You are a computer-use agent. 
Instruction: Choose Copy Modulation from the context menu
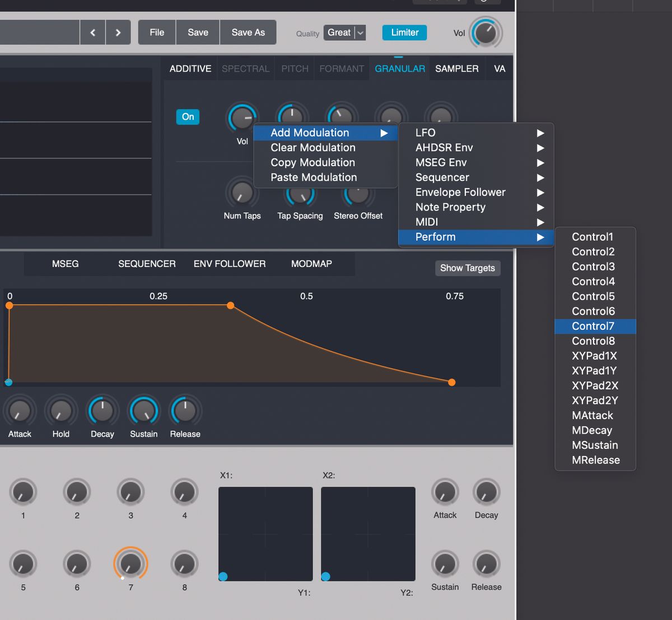point(312,162)
